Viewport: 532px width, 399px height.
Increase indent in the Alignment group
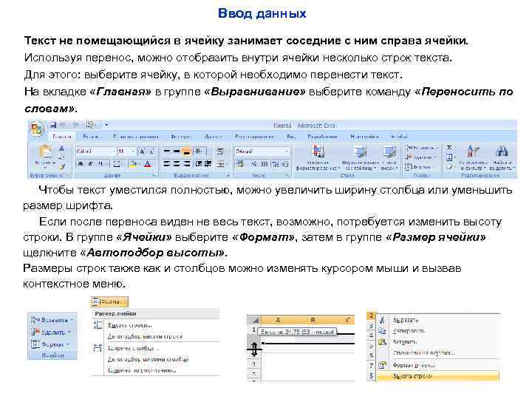[x=208, y=164]
